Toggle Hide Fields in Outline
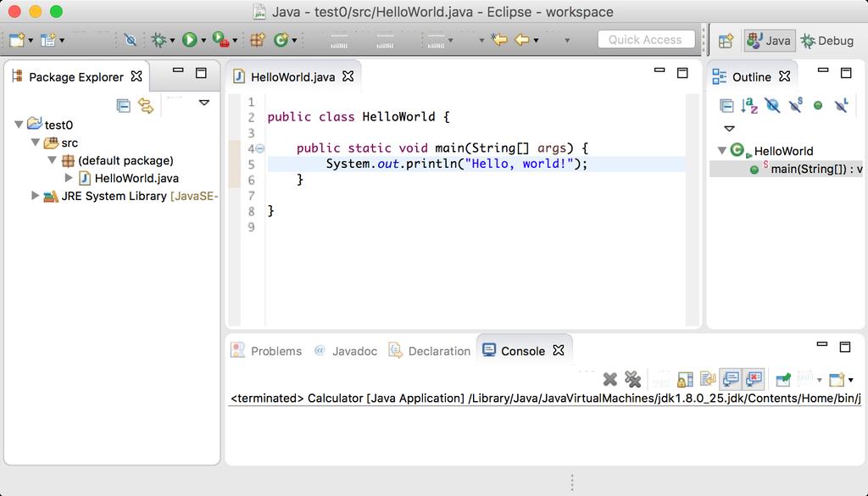868x496 pixels. 772,105
